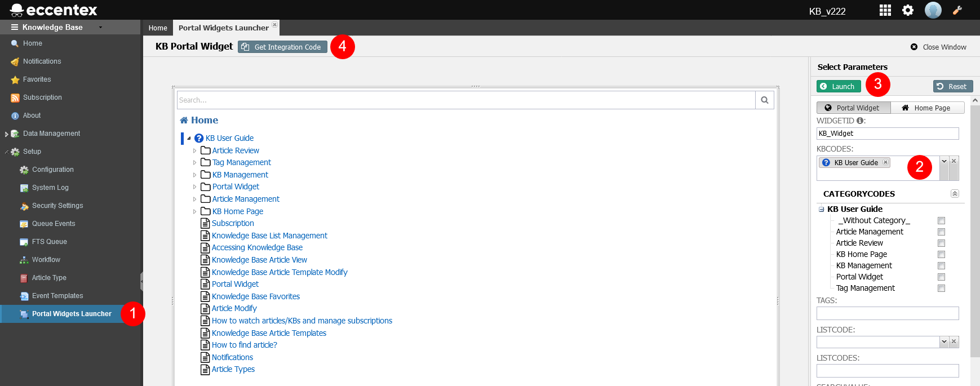Open the apps grid icon in header
This screenshot has width=980, height=386.
click(x=885, y=10)
